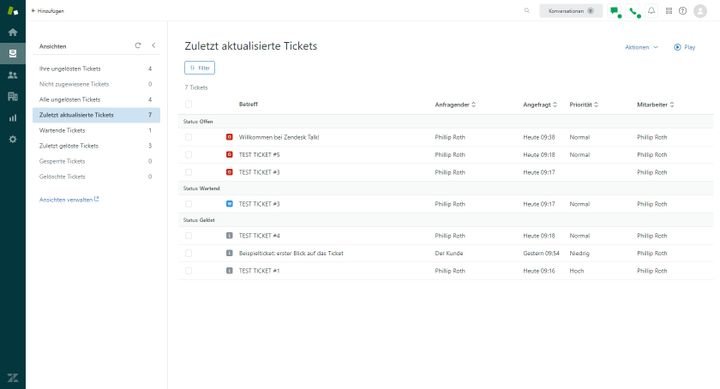Click the Betreff column header
720x389 pixels.
point(248,104)
